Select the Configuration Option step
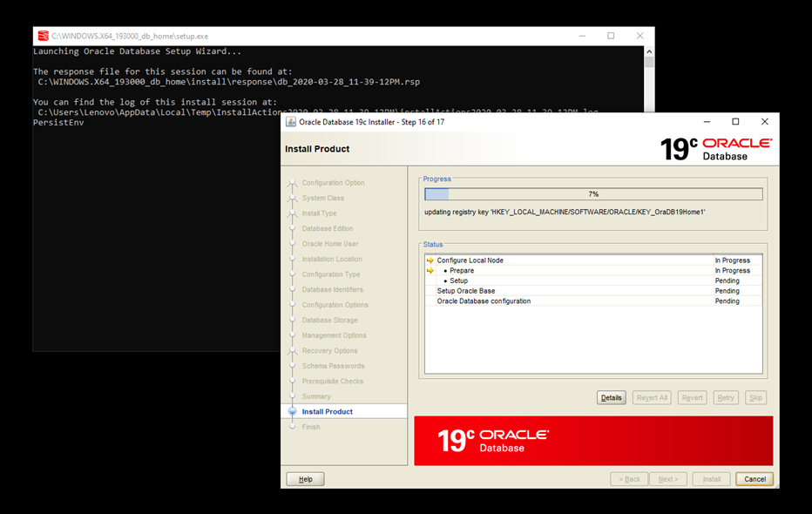 tap(333, 183)
